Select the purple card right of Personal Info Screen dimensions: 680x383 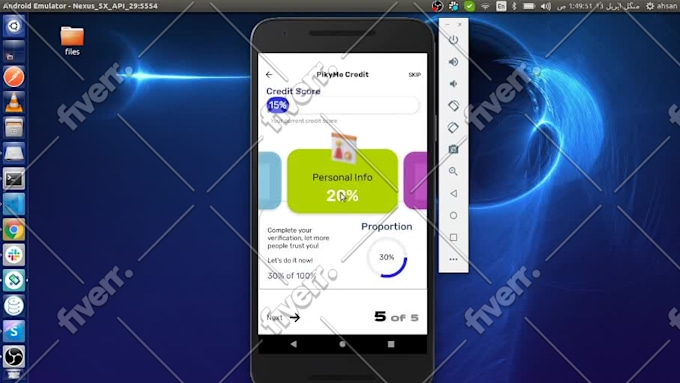[415, 180]
